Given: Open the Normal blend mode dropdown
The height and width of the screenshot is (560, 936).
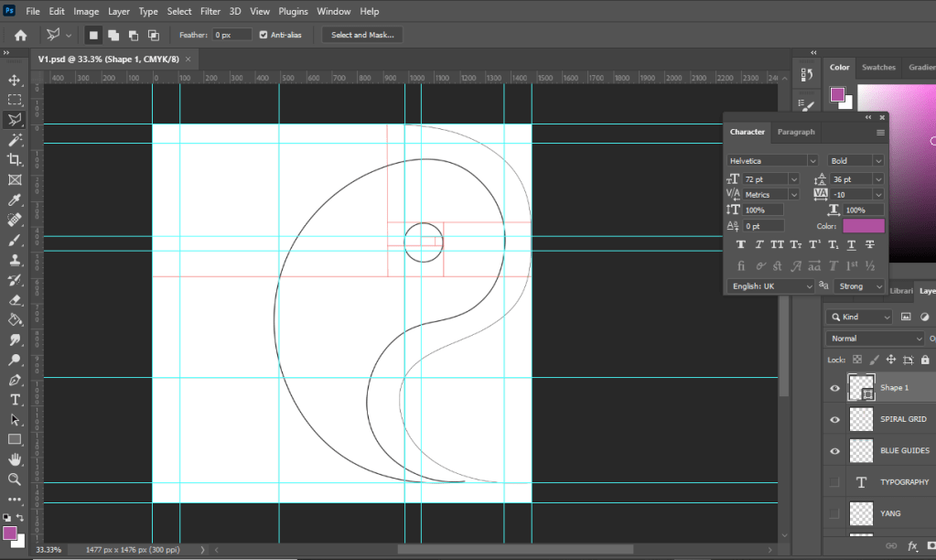Looking at the screenshot, I should pyautogui.click(x=874, y=339).
